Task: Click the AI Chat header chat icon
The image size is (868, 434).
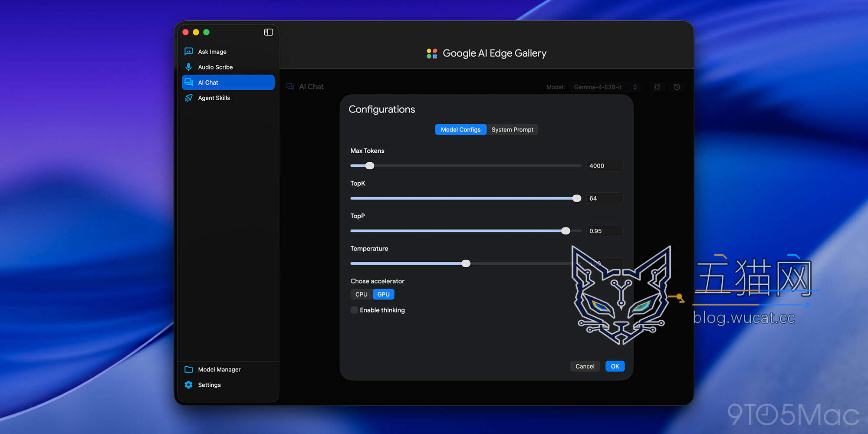Action: (x=290, y=87)
